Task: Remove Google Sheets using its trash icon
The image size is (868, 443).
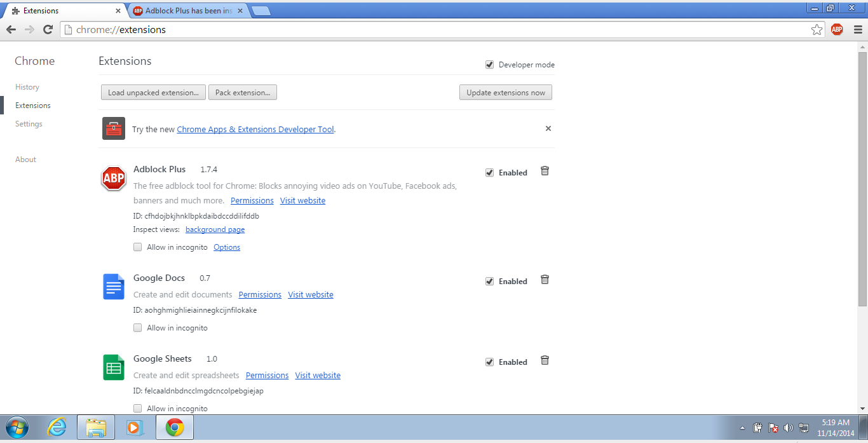Action: (x=545, y=360)
